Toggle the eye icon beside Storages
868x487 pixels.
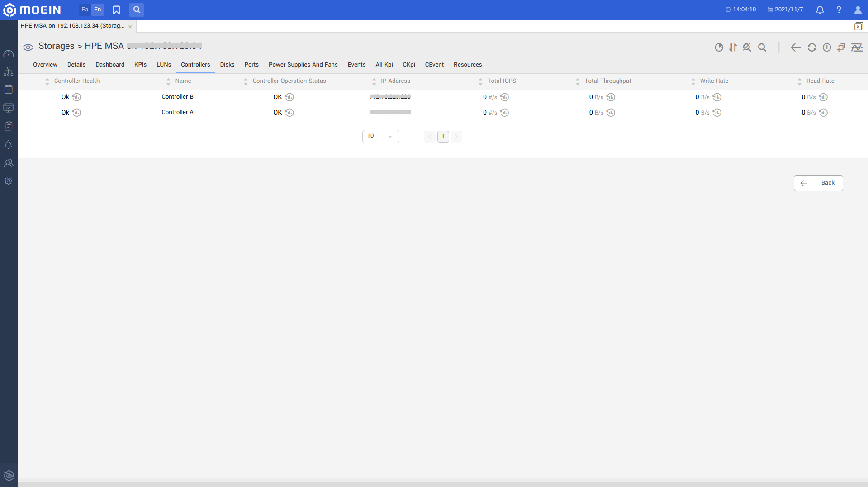click(28, 47)
